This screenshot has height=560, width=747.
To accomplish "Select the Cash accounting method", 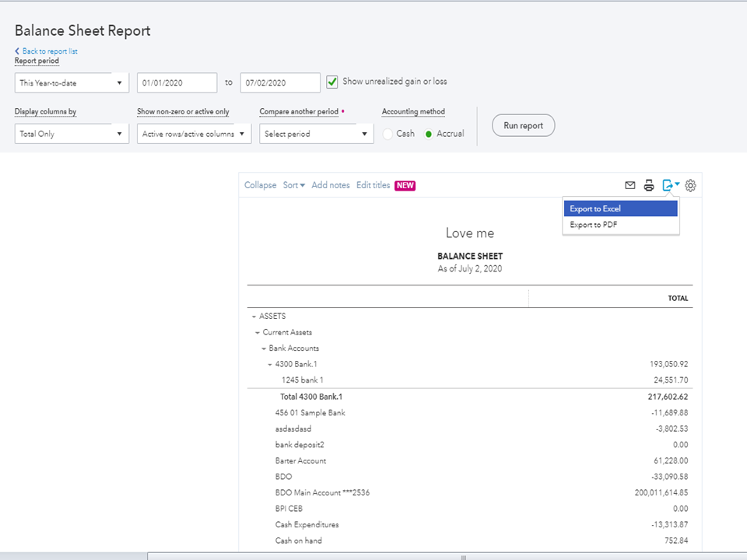I will pos(388,134).
